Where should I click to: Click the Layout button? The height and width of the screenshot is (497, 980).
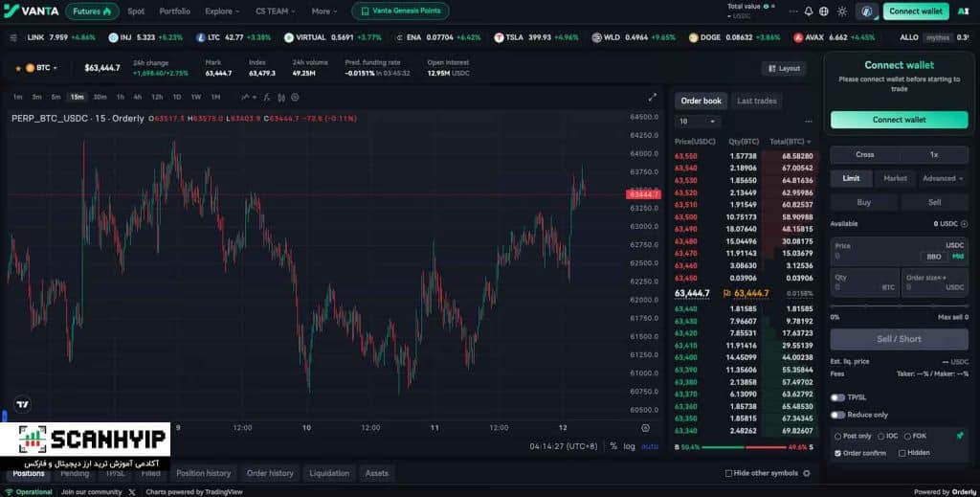pos(784,68)
